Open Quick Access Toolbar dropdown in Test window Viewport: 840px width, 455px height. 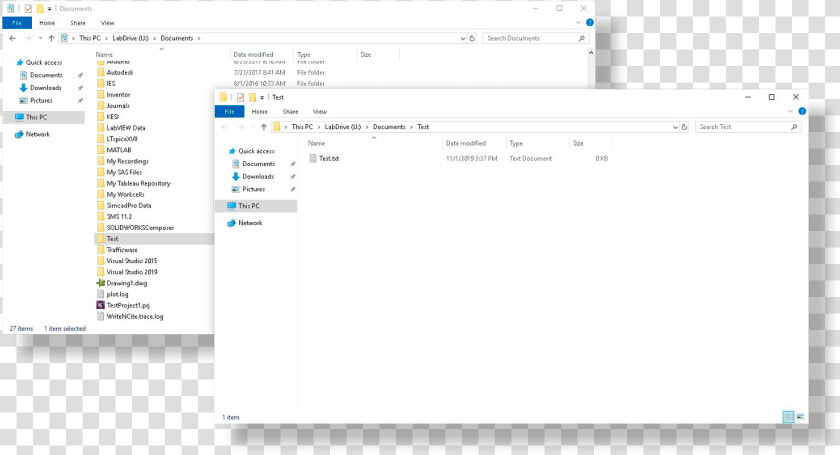(262, 98)
